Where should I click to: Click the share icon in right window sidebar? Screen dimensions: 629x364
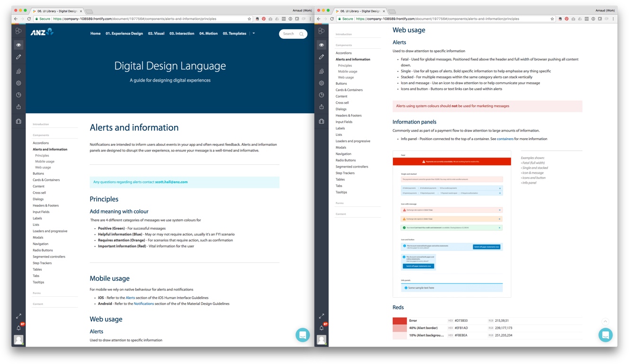pos(321,107)
